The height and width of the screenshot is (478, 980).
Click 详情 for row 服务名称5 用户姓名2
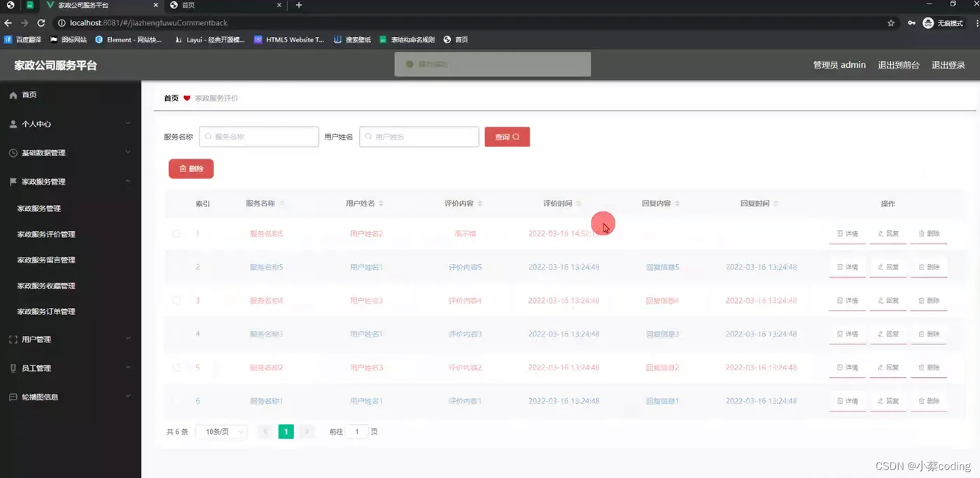[x=847, y=234]
